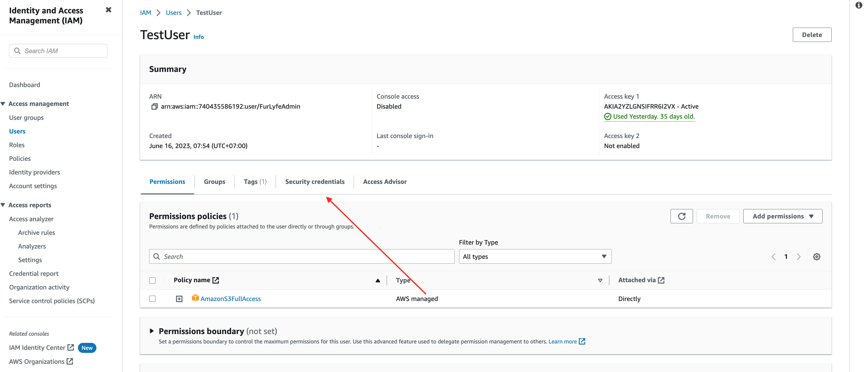Screen dimensions: 868x372
Task: Check the AmazonS3FullAccess row checkbox
Action: click(152, 299)
